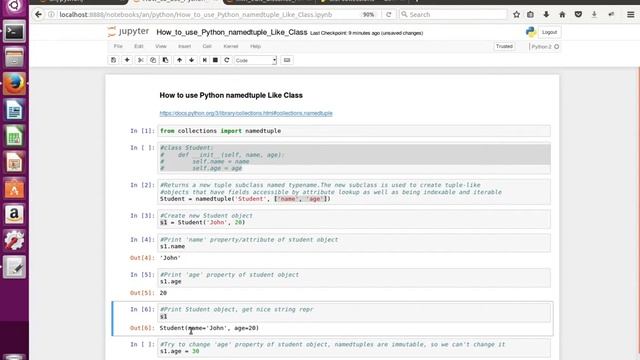The image size is (640, 360).
Task: Click the page heading about namedtuple Like Class
Action: (x=231, y=96)
